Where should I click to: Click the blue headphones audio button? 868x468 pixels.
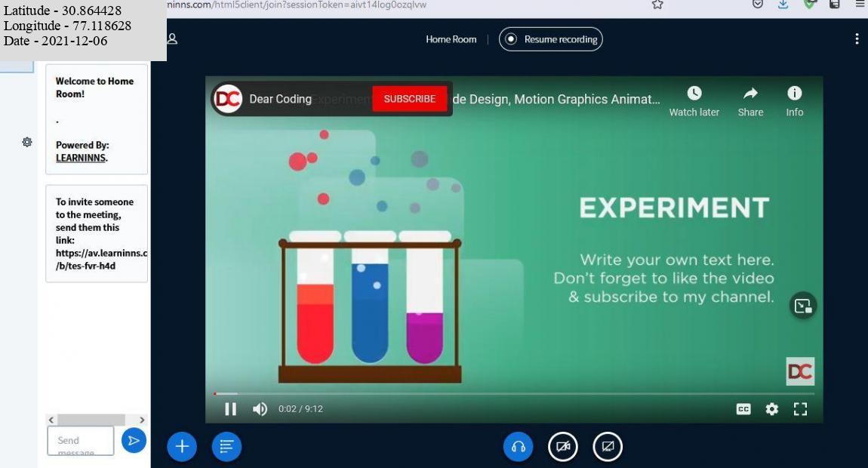[518, 446]
